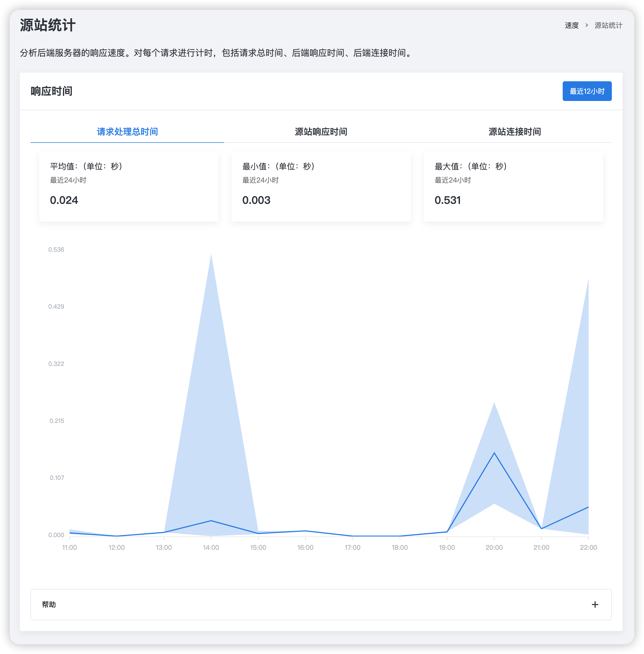
Task: Click the 0.536 y-axis label
Action: click(56, 250)
